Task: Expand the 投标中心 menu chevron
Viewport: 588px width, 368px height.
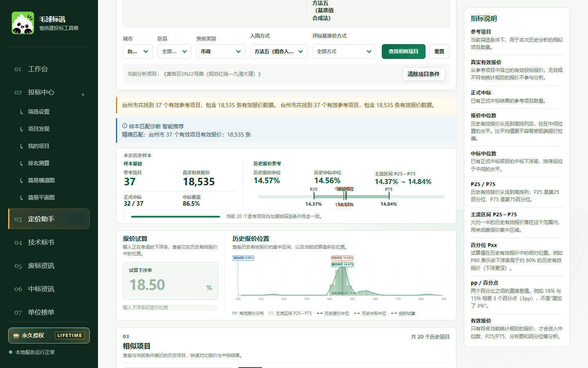Action: tap(83, 94)
